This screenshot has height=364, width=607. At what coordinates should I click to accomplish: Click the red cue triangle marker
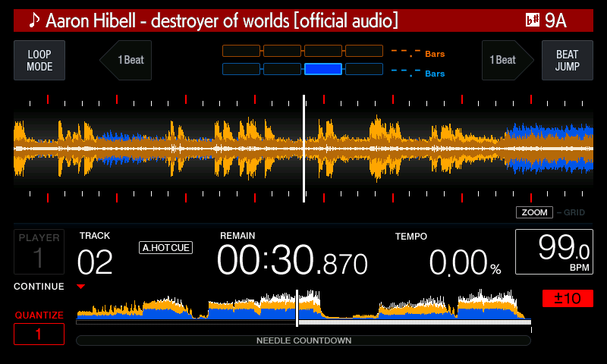pos(80,287)
